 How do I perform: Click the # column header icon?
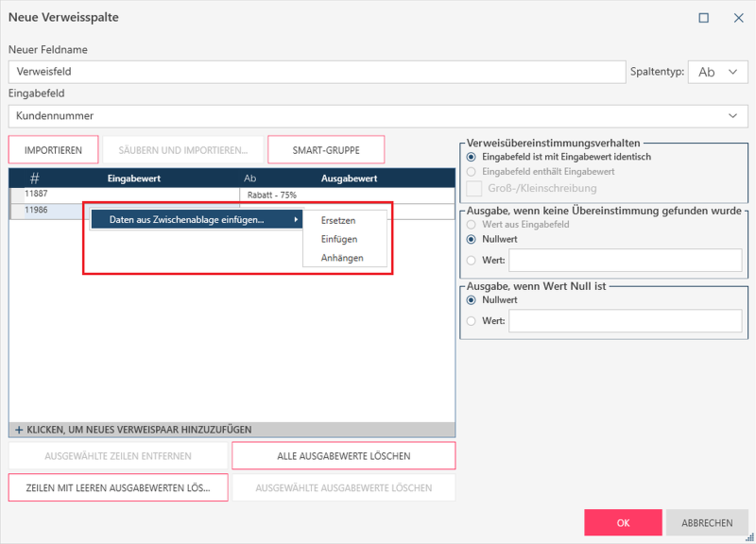coord(34,178)
